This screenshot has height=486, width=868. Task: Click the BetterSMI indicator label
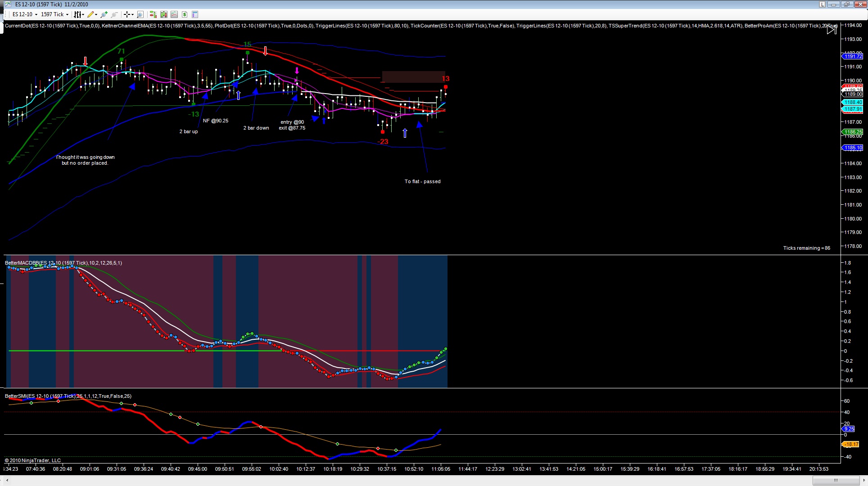click(68, 396)
